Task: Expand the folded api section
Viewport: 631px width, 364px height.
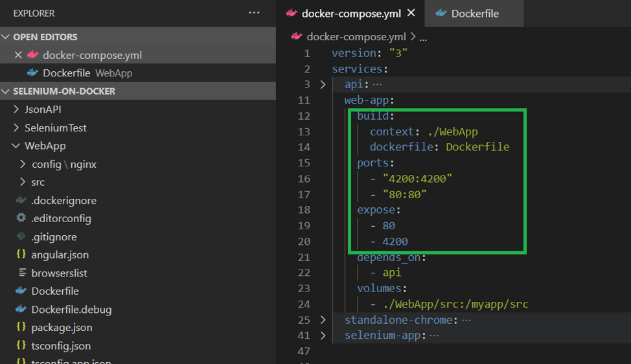Action: click(x=323, y=84)
